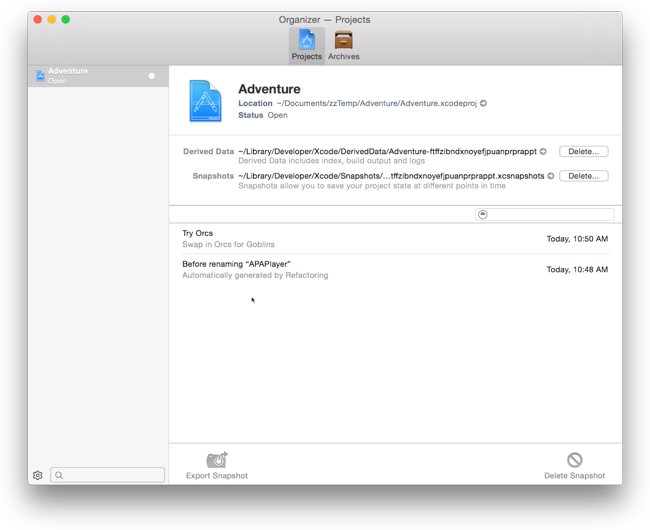
Task: Click Today, 10:50 AM timestamp
Action: 577,239
